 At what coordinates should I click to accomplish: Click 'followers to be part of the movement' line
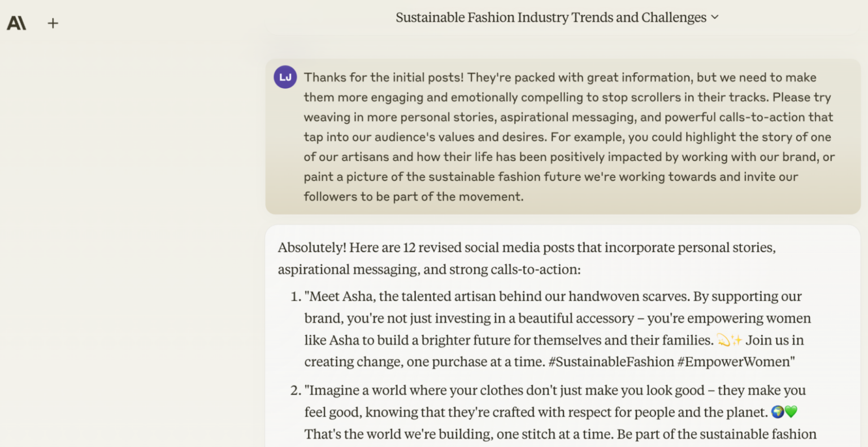point(414,197)
